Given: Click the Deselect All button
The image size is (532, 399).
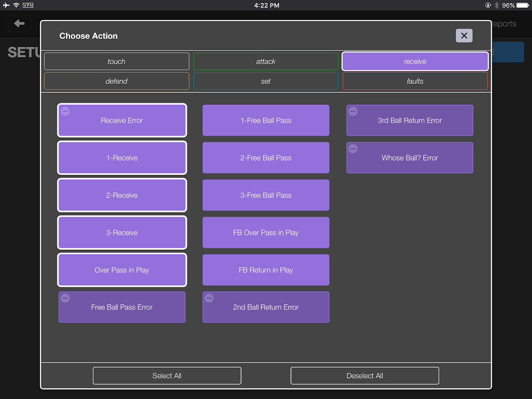Looking at the screenshot, I should tap(365, 376).
